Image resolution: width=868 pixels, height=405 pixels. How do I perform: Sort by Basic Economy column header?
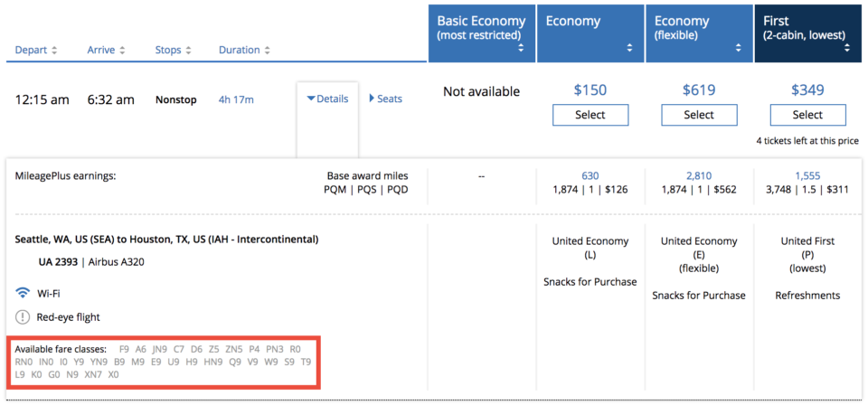point(482,33)
